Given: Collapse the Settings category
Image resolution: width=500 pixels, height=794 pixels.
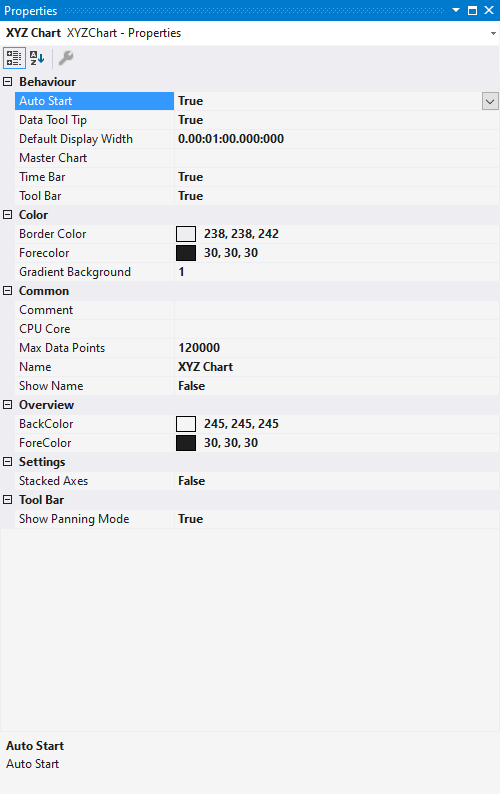Looking at the screenshot, I should click(x=8, y=462).
